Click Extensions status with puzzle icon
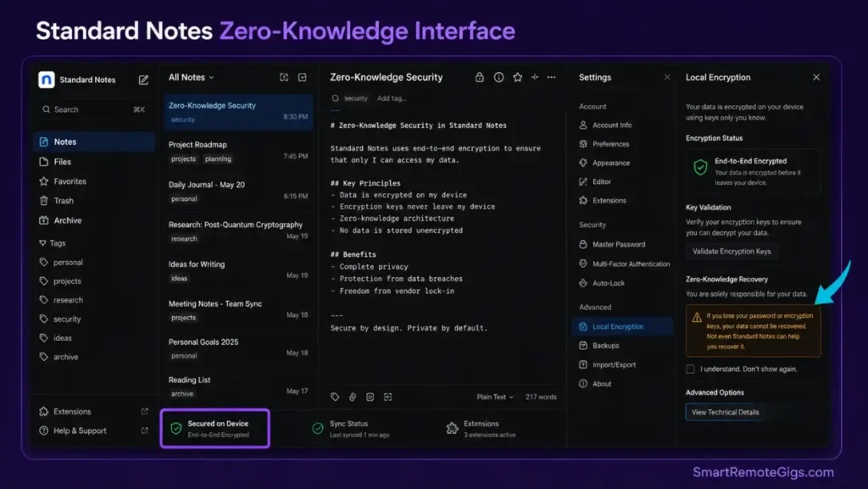 (x=481, y=429)
